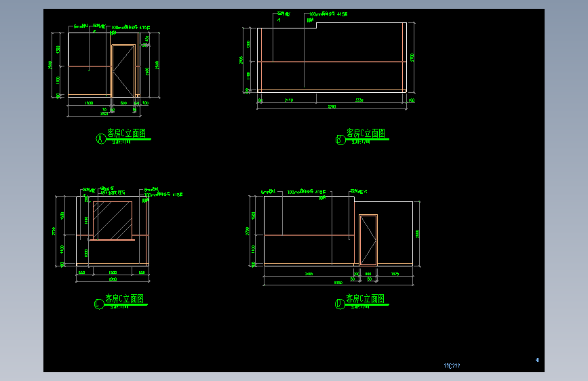This screenshot has width=588, height=381.
Task: Click the 2110 dimension under elevation B
Action: [x=289, y=100]
